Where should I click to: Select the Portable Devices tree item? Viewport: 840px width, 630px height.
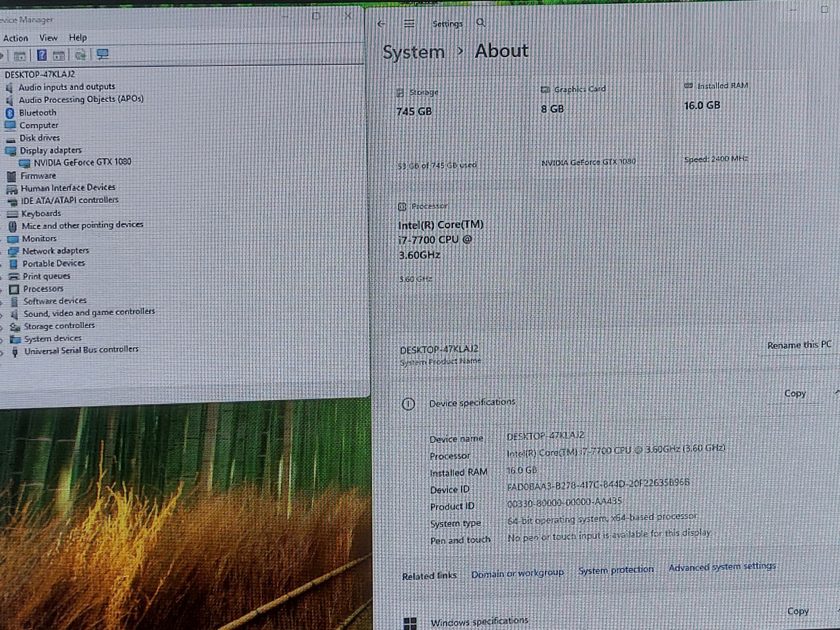click(54, 263)
